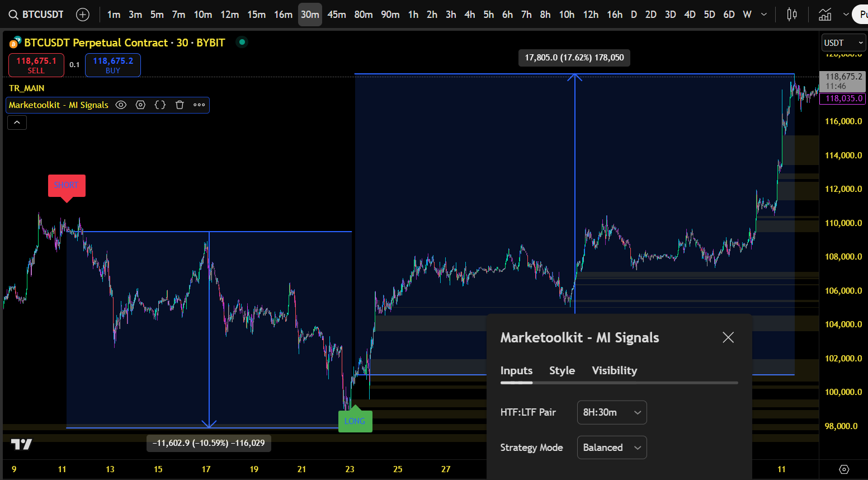
Task: Switch to the Style tab
Action: click(562, 370)
